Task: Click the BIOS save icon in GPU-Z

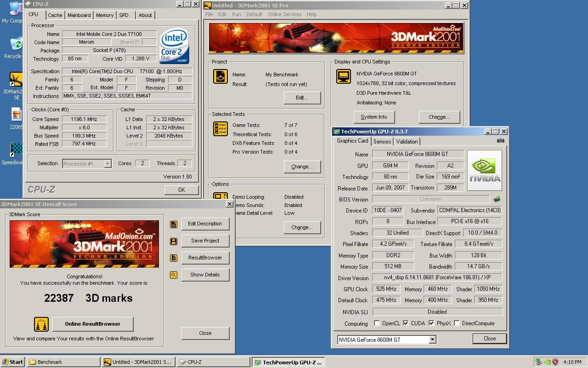Action: click(497, 199)
